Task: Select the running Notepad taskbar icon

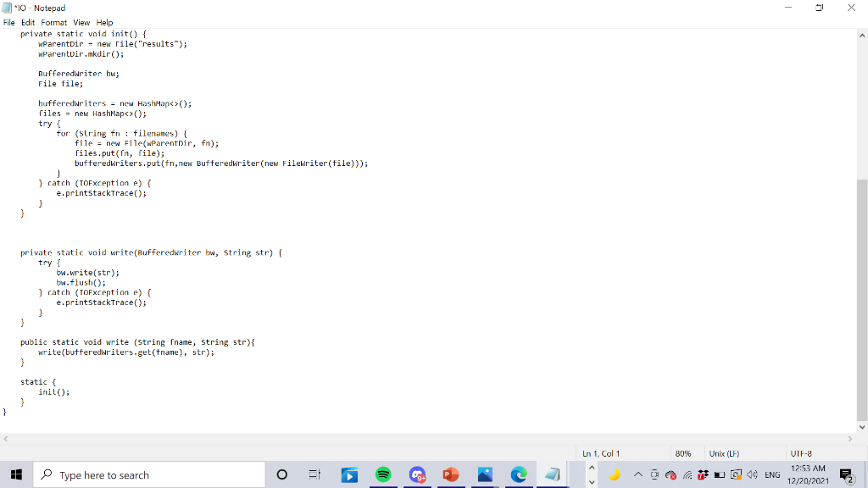Action: 551,474
